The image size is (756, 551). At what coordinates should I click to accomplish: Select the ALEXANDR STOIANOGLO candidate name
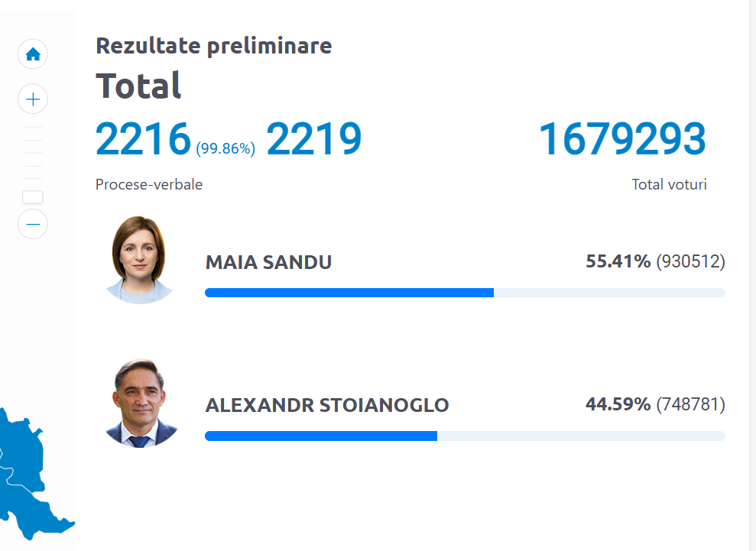[327, 405]
